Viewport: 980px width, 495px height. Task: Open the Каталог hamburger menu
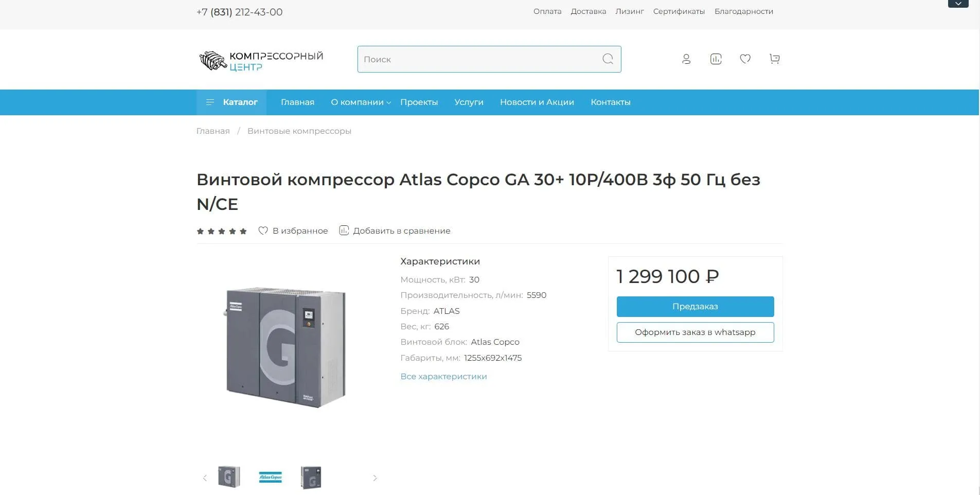click(231, 102)
